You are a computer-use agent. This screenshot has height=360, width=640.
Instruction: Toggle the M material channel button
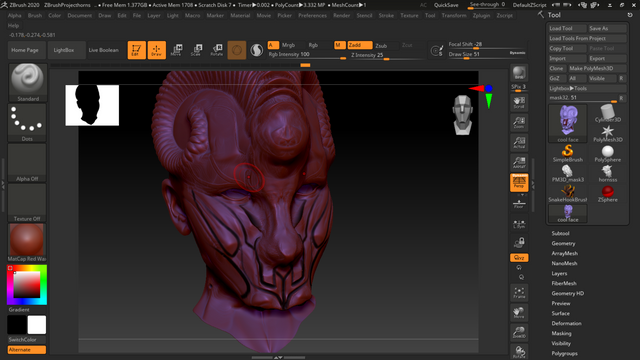tap(339, 45)
